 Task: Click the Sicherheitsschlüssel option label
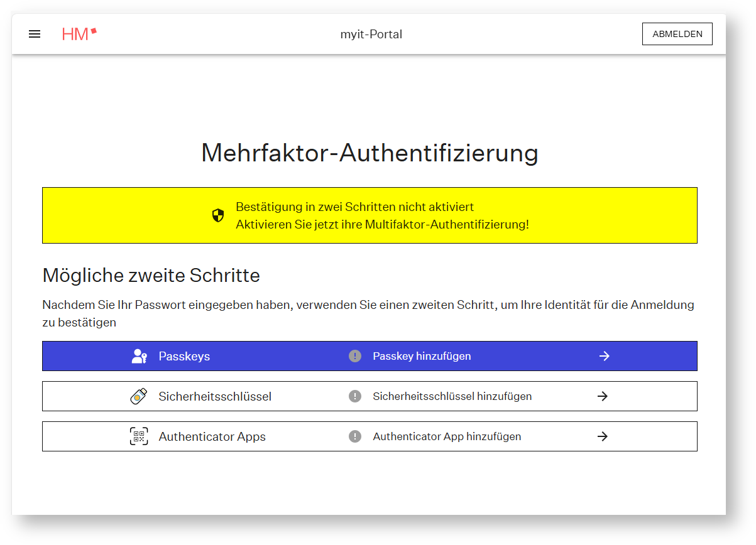tap(215, 396)
